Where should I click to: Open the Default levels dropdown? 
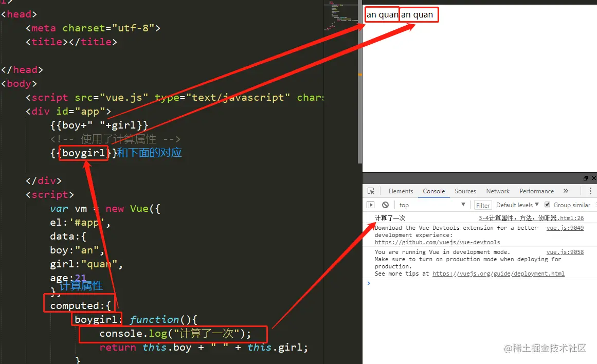[x=517, y=205]
